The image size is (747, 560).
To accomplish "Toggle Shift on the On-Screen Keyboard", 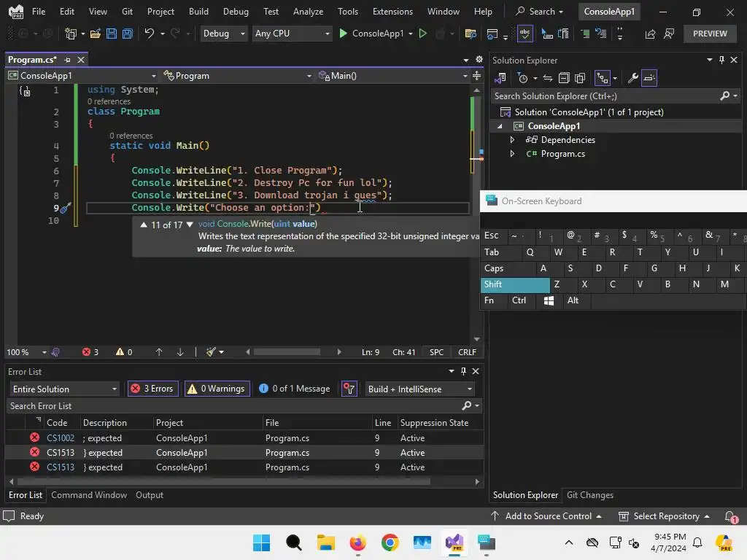I will pos(515,284).
